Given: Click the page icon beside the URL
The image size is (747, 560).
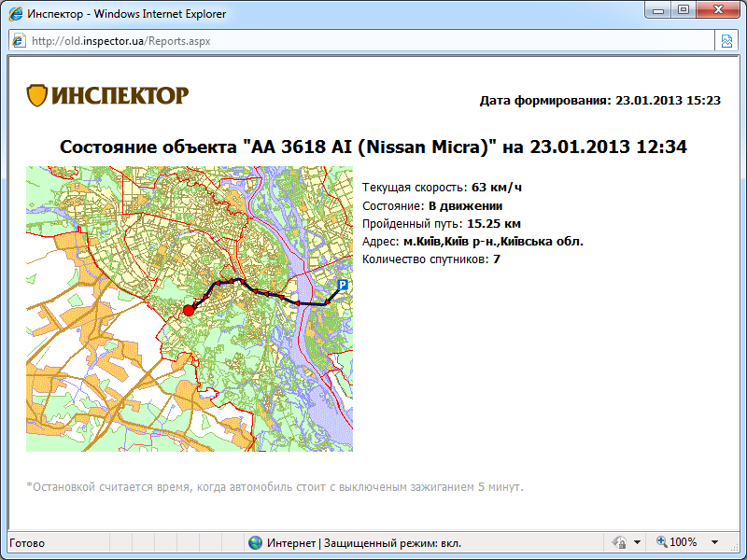Looking at the screenshot, I should [x=19, y=40].
